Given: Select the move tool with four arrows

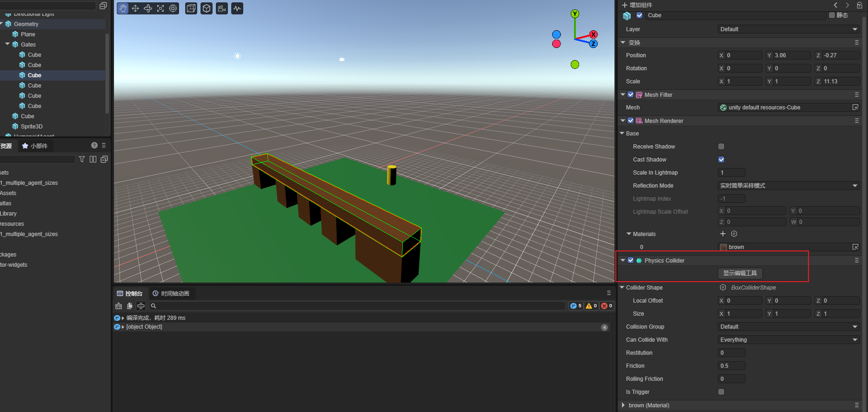Looking at the screenshot, I should coord(135,8).
